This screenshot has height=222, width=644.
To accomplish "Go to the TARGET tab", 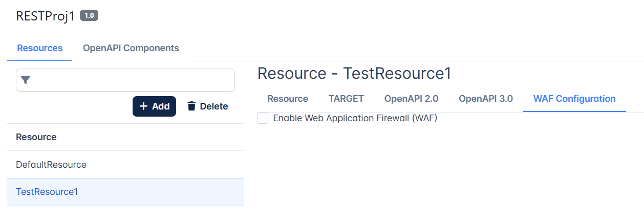I will click(346, 99).
